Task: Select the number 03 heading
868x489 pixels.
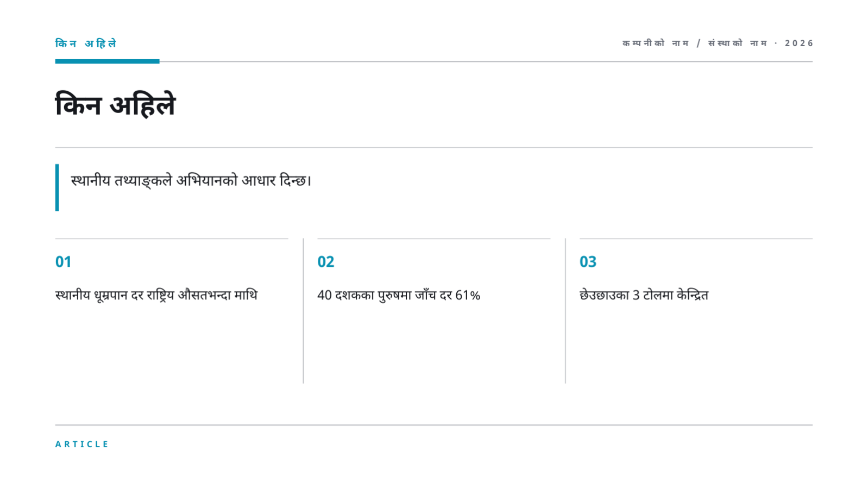Action: click(588, 262)
